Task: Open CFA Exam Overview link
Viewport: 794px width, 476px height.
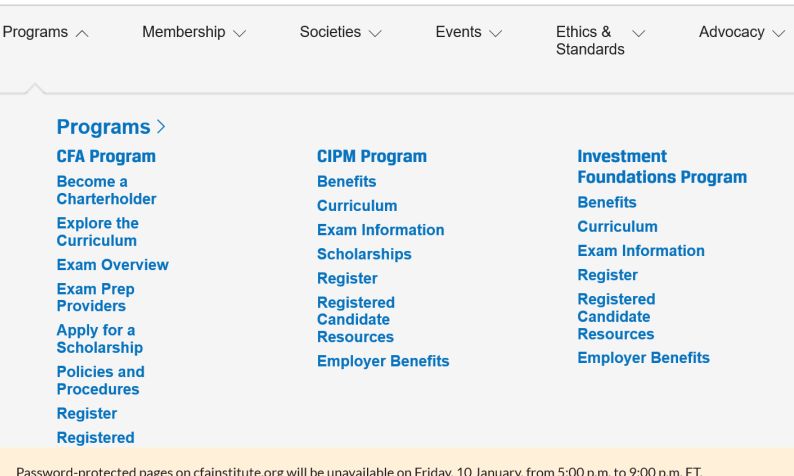Action: 112,265
